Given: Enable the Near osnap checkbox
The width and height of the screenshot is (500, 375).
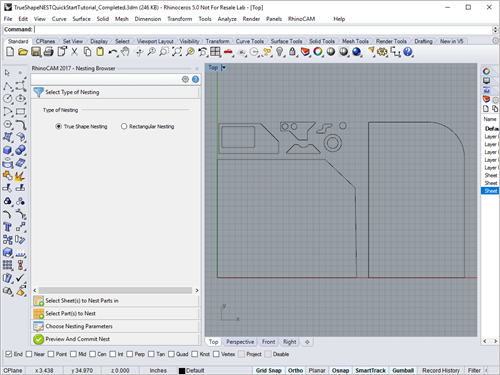Looking at the screenshot, I should (29, 354).
